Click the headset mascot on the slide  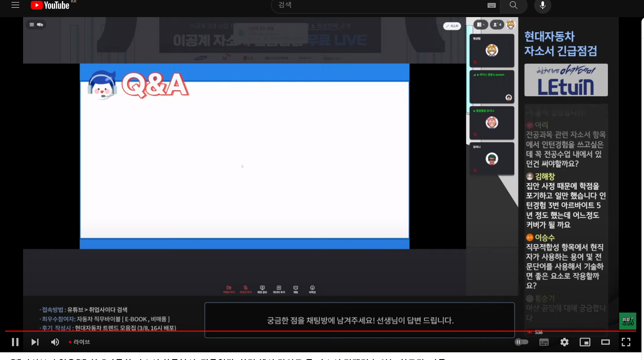[x=102, y=85]
